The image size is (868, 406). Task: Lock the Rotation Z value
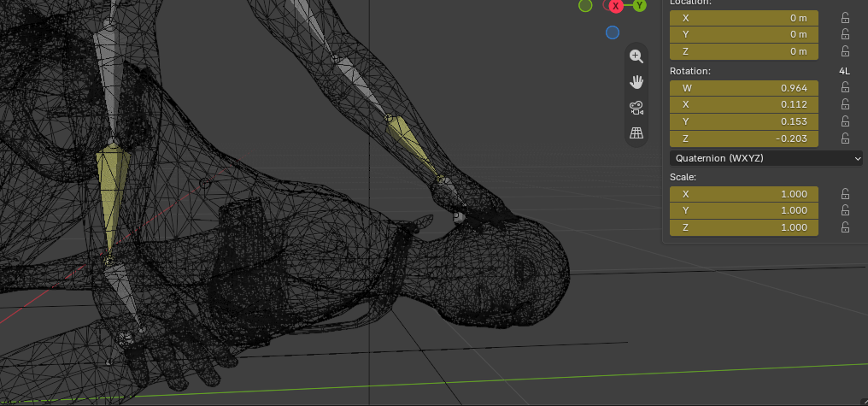pos(845,138)
